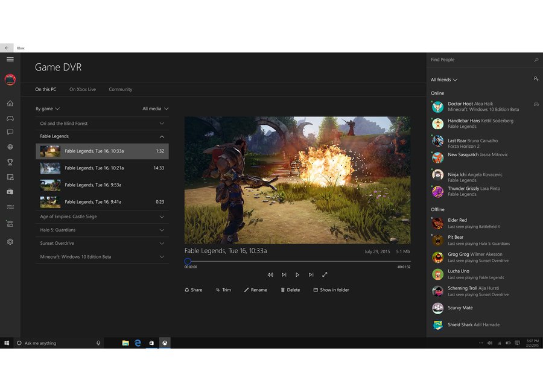Open the hamburger navigation menu
The image size is (543, 392).
coord(10,59)
